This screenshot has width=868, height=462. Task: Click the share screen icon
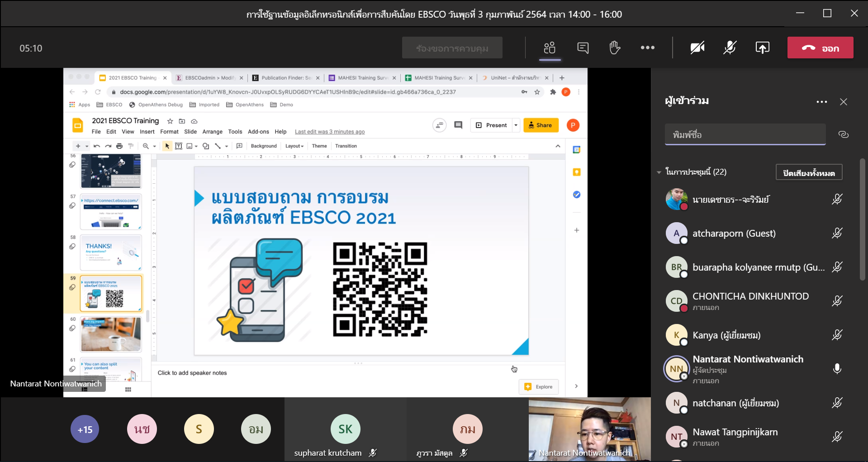point(762,48)
